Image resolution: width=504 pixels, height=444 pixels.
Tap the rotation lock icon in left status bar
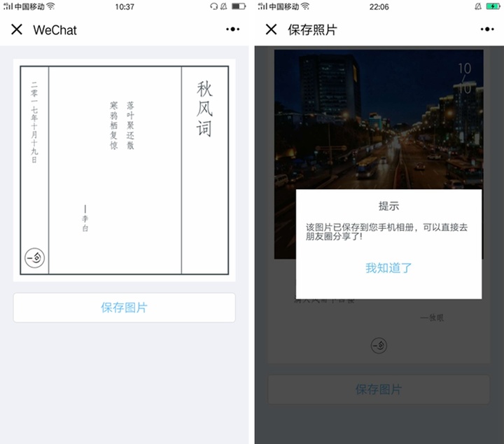tap(213, 6)
